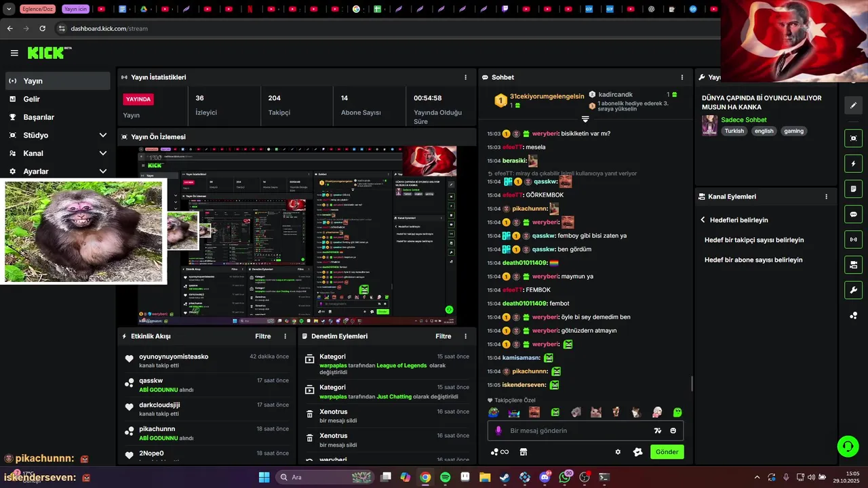This screenshot has height=488, width=868.
Task: Click the document note icon in right sidebar
Action: pos(853,188)
